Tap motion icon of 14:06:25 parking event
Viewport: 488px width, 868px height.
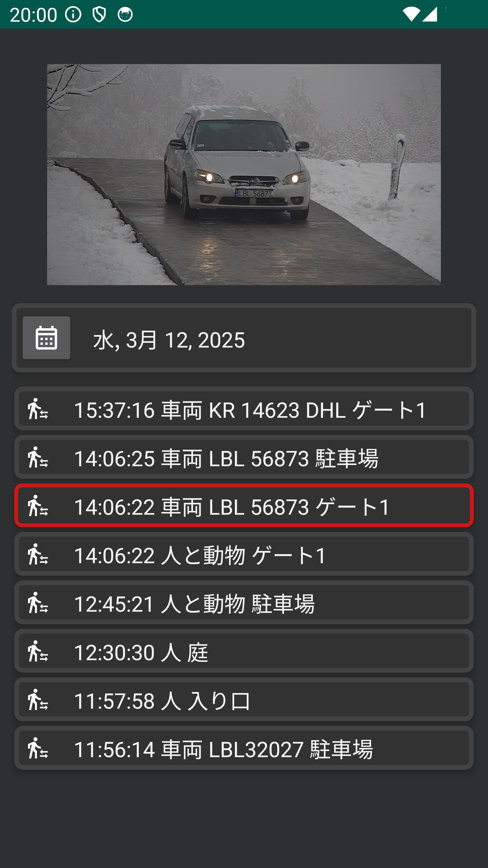[x=38, y=457]
